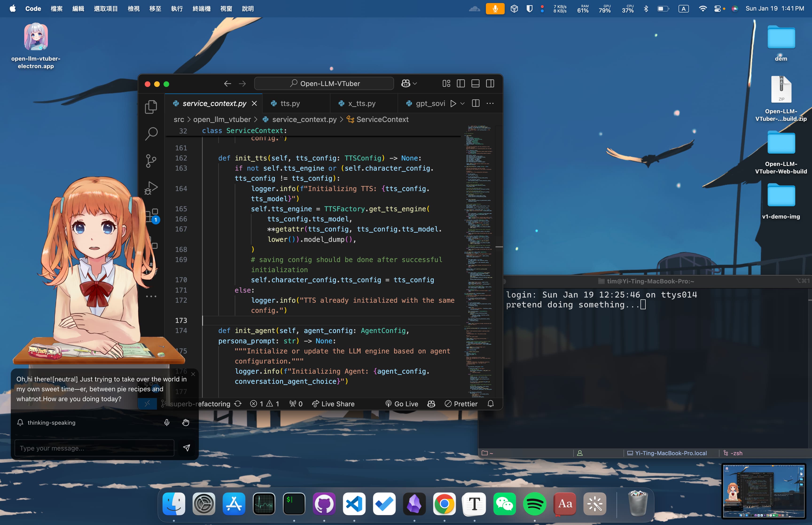Toggle the bottom panel visibility
812x525 pixels.
[x=475, y=83]
